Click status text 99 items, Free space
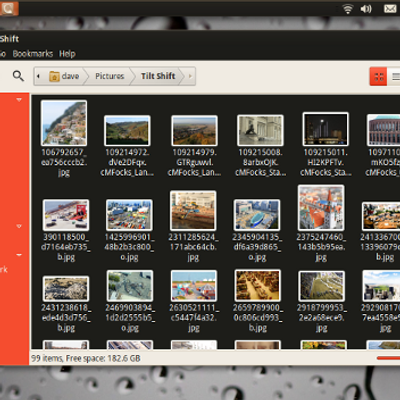 click(86, 358)
